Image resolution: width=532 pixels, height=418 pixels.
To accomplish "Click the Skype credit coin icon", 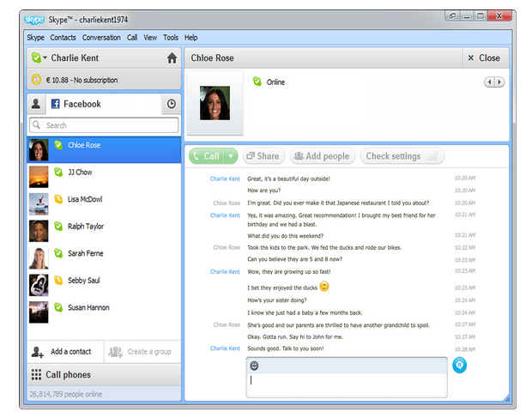I will point(36,80).
